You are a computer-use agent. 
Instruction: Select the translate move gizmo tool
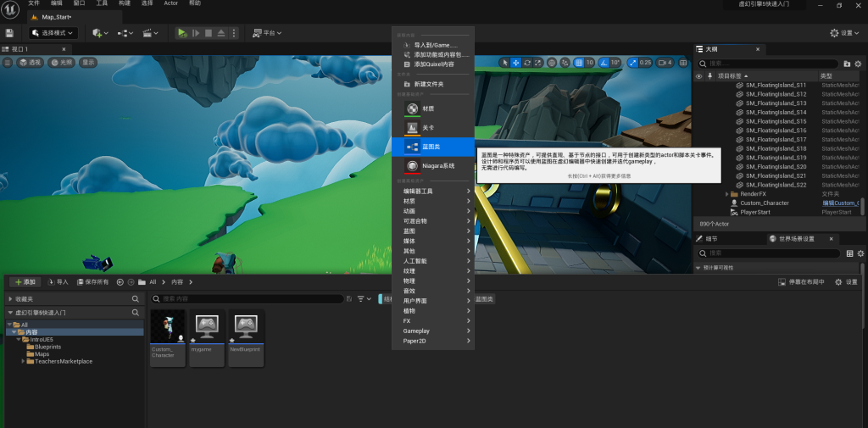tap(516, 63)
